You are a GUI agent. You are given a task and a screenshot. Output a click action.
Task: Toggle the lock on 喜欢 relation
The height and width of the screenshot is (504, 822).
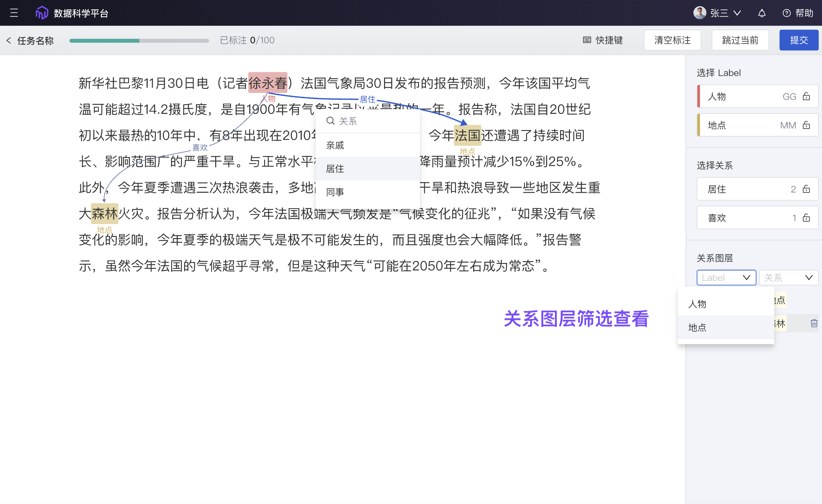pos(806,218)
